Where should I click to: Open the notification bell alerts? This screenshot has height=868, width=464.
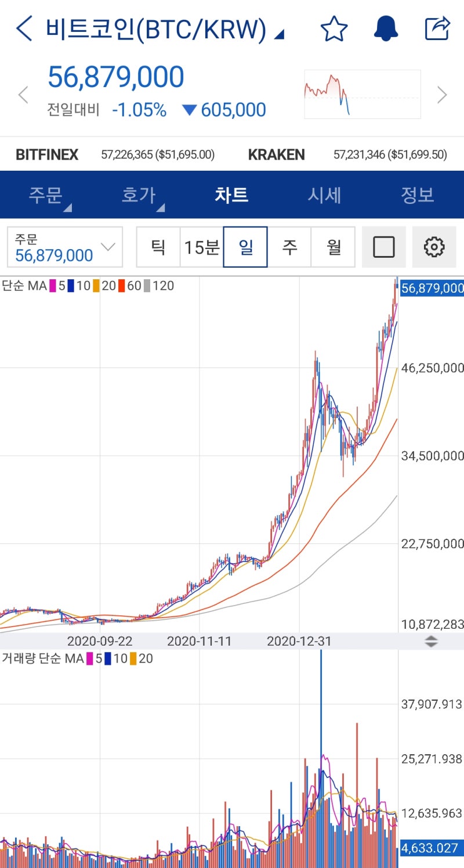386,27
